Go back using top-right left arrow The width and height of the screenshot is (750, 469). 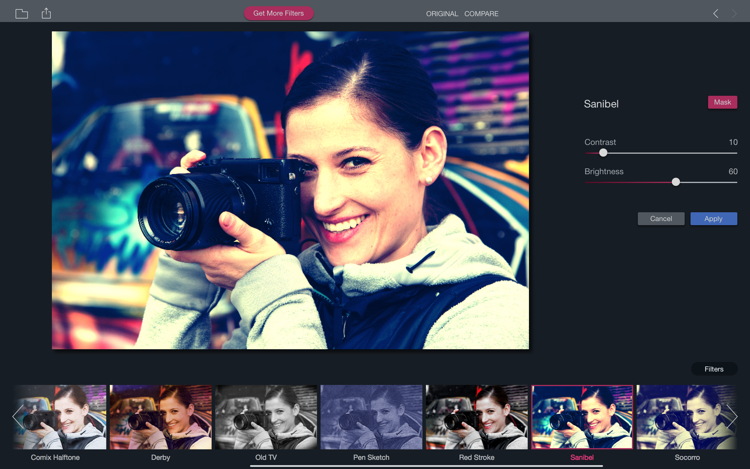pyautogui.click(x=716, y=14)
